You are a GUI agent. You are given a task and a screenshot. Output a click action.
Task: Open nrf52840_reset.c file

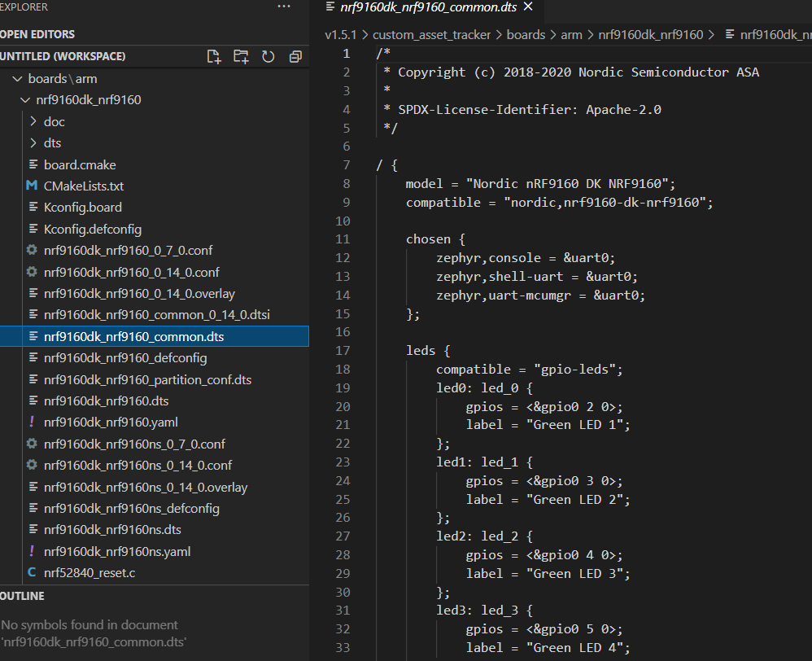[89, 573]
